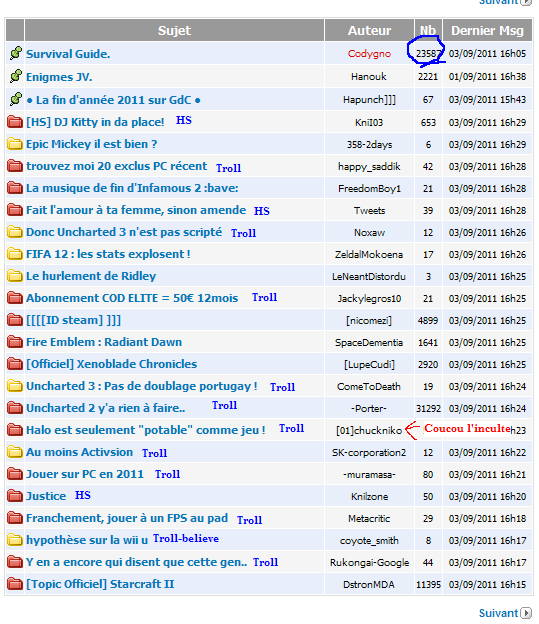Open the [[[[ID steam] ]]] topic
This screenshot has height=624, width=539.
coord(73,320)
